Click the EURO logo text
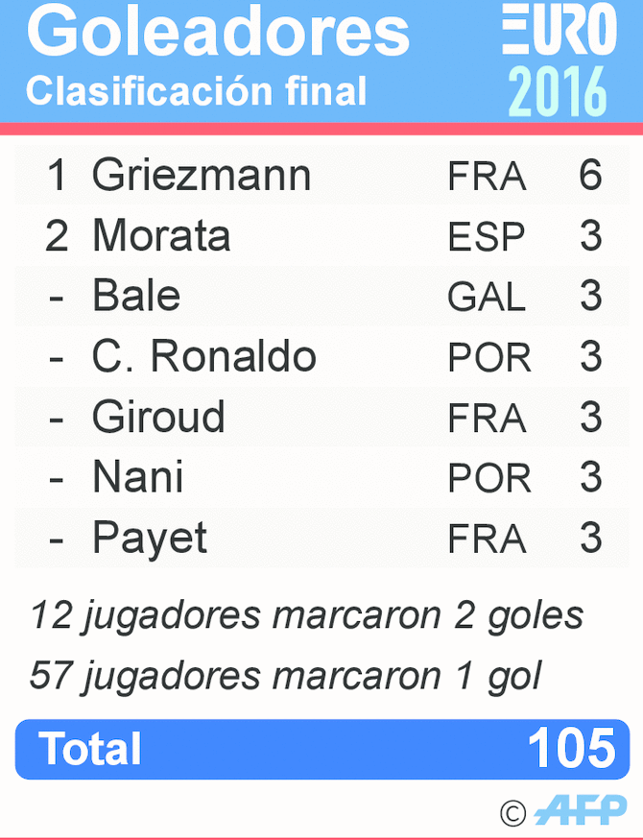643x840 pixels. 558,30
